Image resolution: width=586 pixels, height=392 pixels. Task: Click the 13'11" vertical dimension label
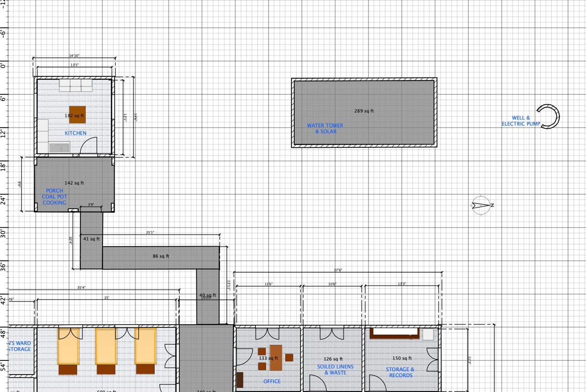[229, 285]
